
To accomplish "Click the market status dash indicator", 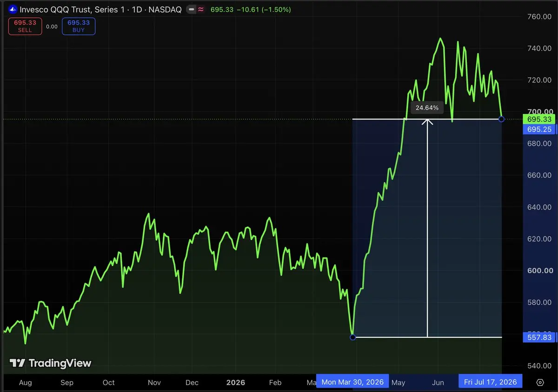I will (x=192, y=9).
